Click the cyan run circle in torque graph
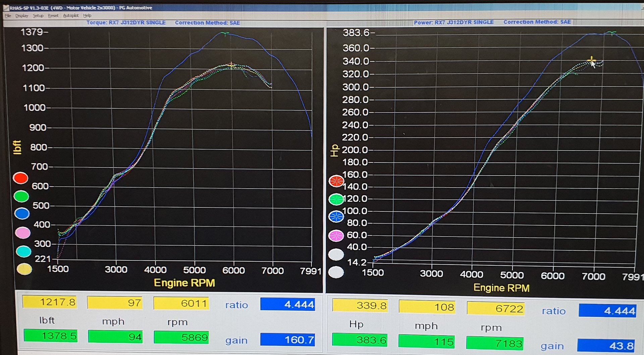The image size is (644, 355). [23, 251]
